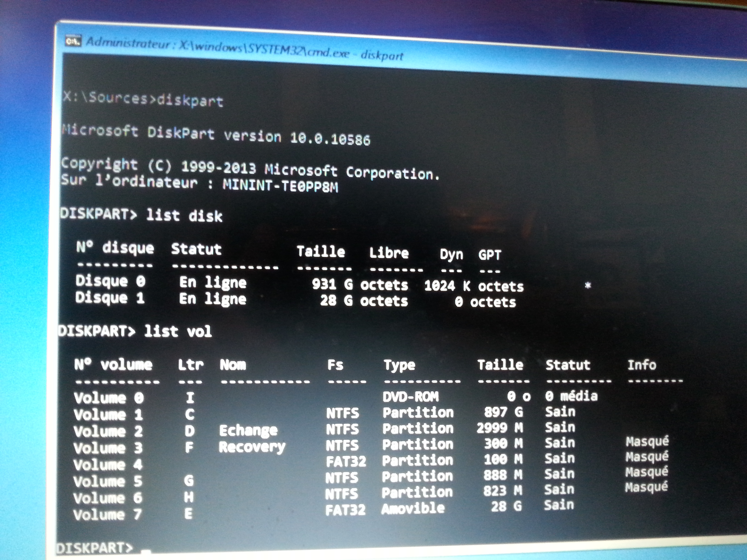747x560 pixels.
Task: Click '1024 K octets' free space value
Action: tap(474, 286)
